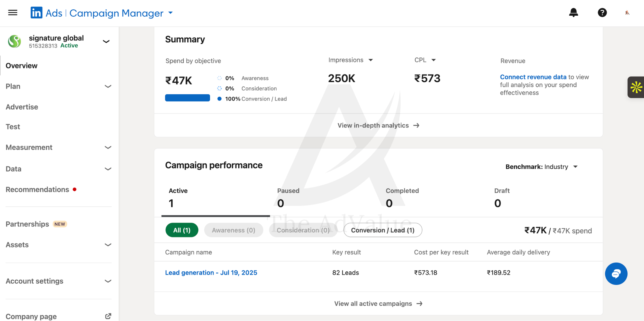Open the notifications bell
This screenshot has width=644, height=321.
574,13
